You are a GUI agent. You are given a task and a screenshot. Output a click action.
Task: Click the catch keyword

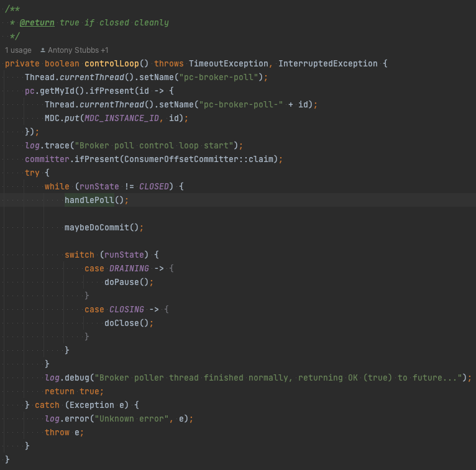pyautogui.click(x=47, y=405)
